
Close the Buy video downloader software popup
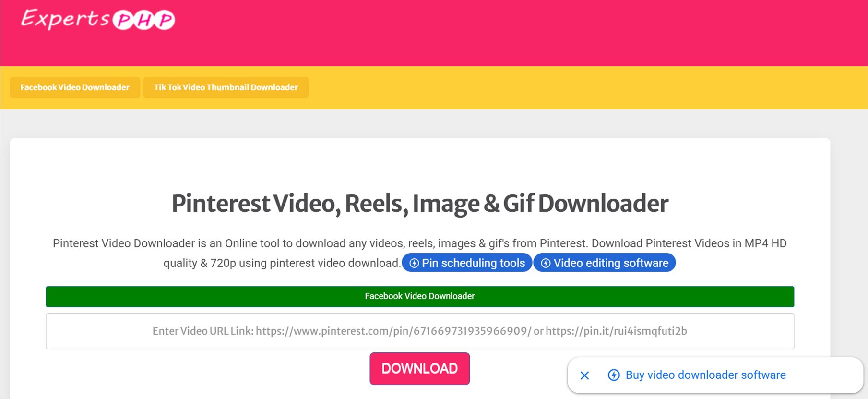[x=584, y=375]
